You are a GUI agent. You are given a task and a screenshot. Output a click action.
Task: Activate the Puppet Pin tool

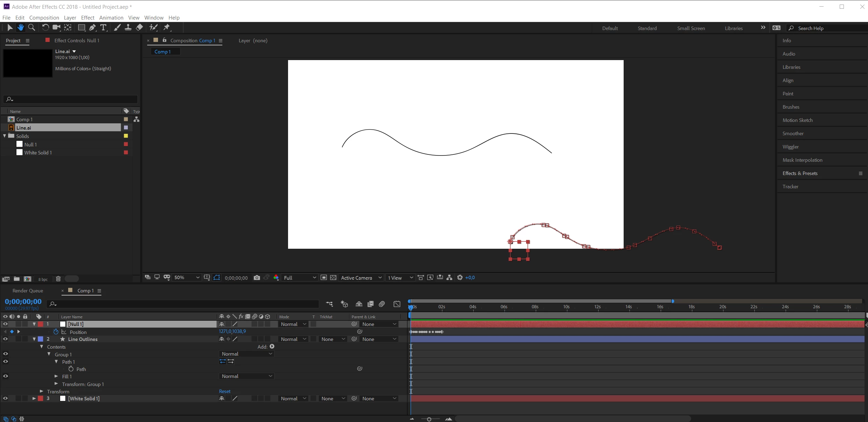[x=166, y=28]
